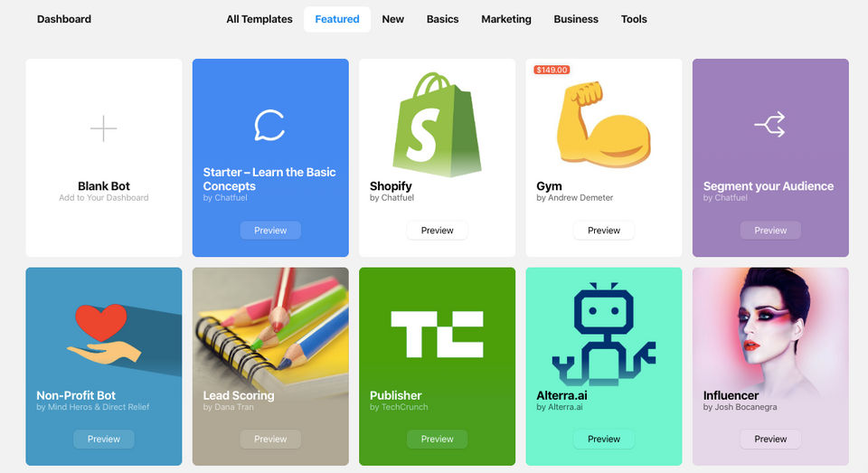Select the Starter chat bubble icon
868x473 pixels.
[269, 125]
